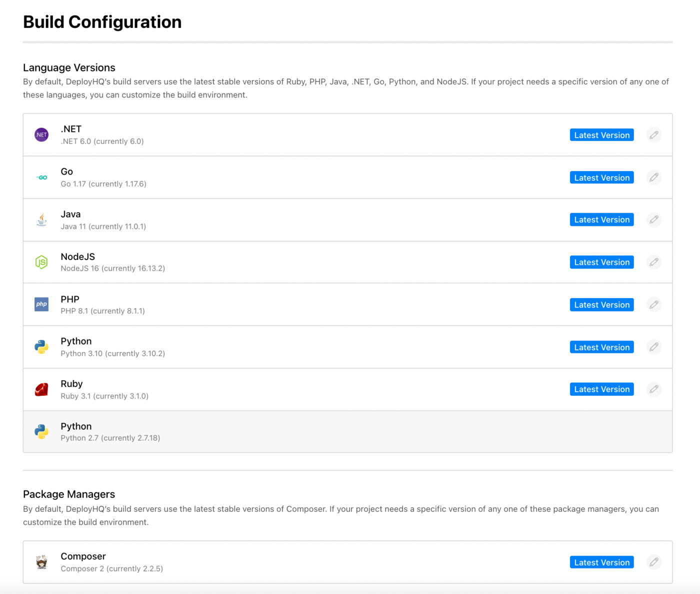Image resolution: width=700 pixels, height=594 pixels.
Task: Click the Java coffee cup logo
Action: 42,219
